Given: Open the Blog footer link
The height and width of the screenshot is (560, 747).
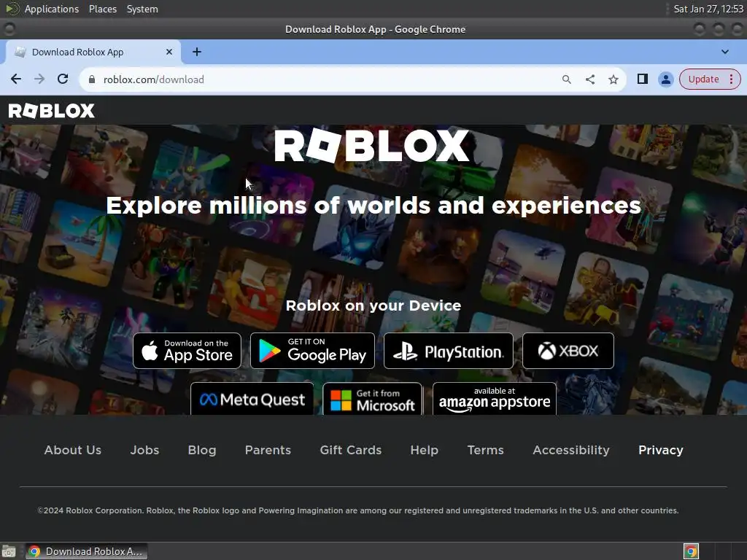Looking at the screenshot, I should [x=202, y=450].
